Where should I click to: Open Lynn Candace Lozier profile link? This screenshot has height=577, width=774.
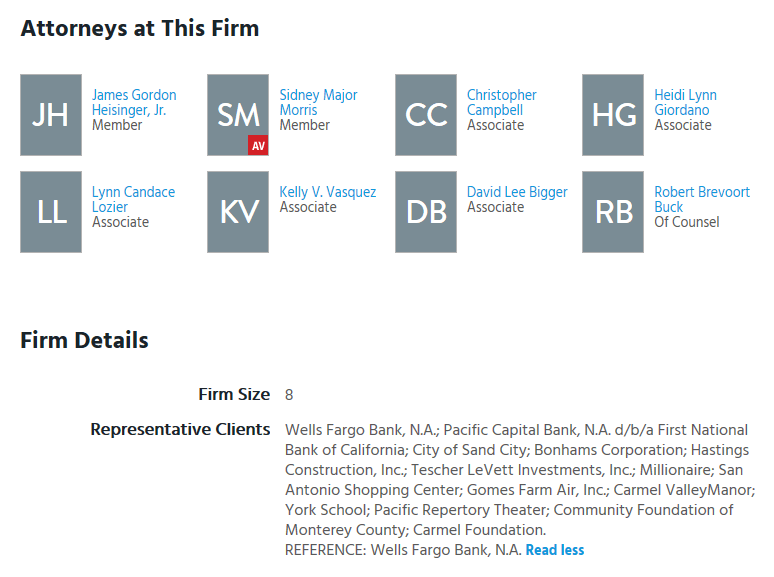point(133,199)
